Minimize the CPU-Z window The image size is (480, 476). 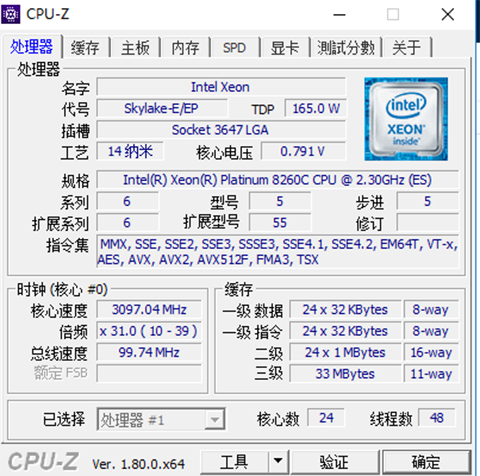[339, 15]
